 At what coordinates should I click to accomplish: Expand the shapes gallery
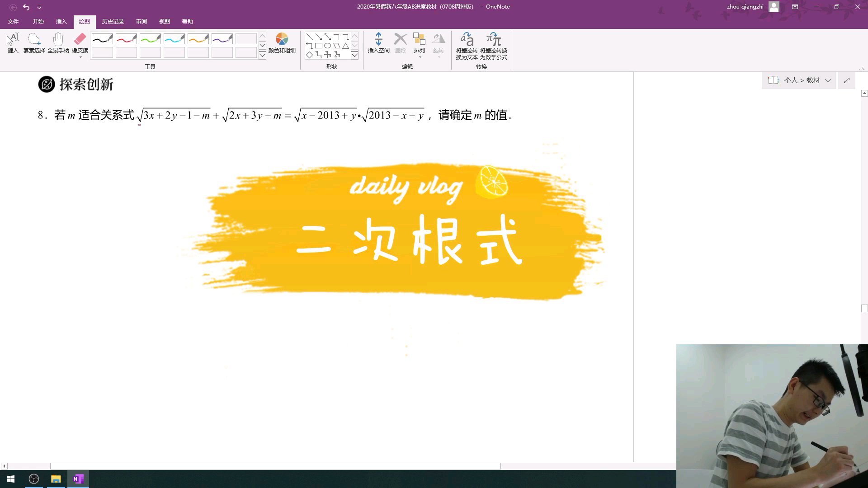point(354,55)
